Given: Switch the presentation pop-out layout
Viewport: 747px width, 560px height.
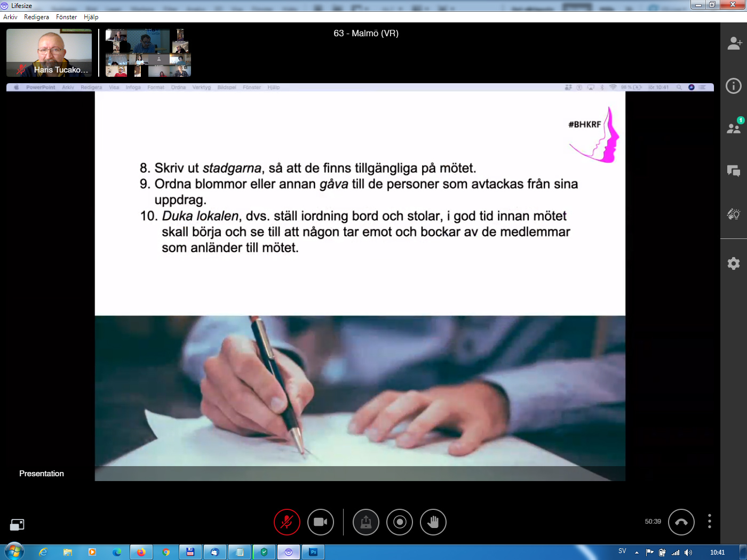Looking at the screenshot, I should 17,525.
